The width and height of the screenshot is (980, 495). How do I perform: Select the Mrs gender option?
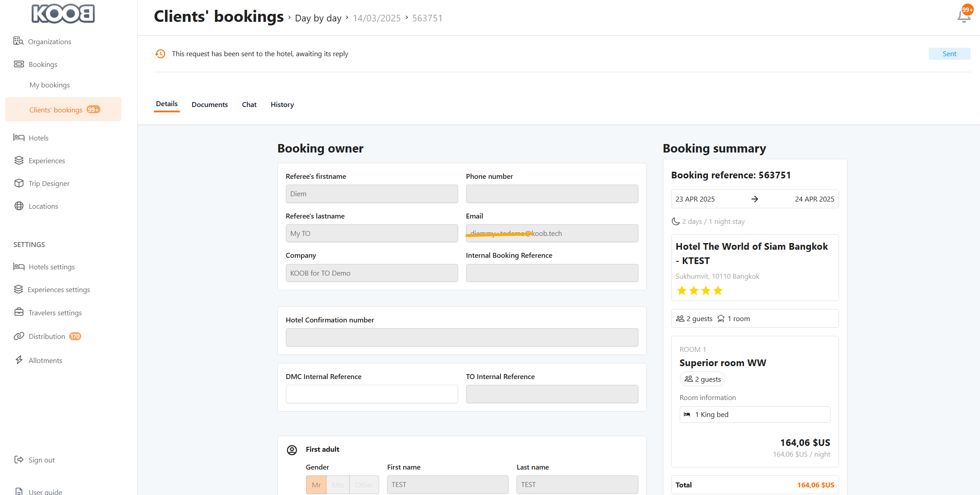pyautogui.click(x=338, y=485)
